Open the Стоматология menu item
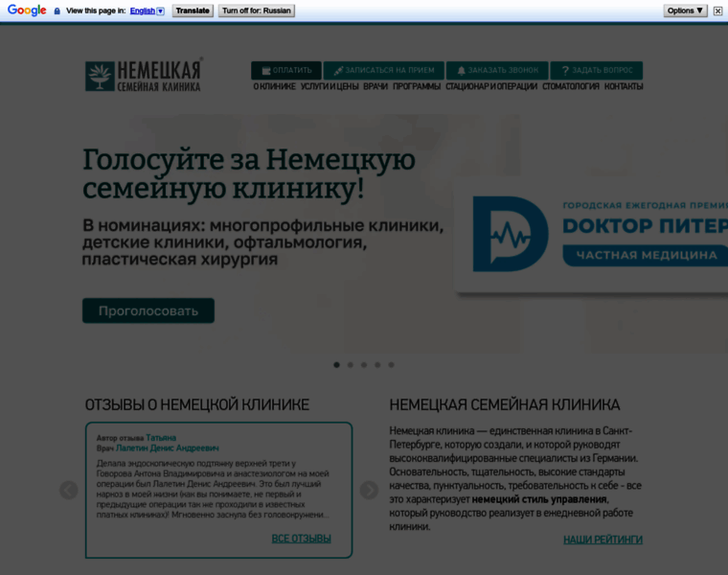Viewport: 728px width, 575px height. pyautogui.click(x=571, y=86)
